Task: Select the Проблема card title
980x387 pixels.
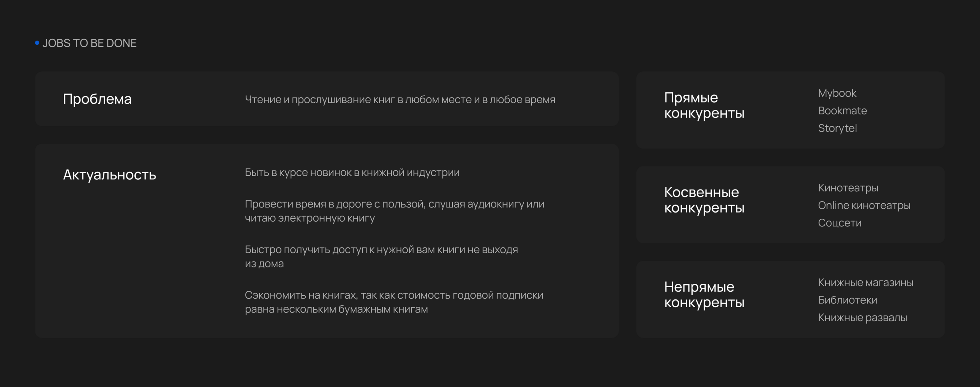Action: pos(97,99)
